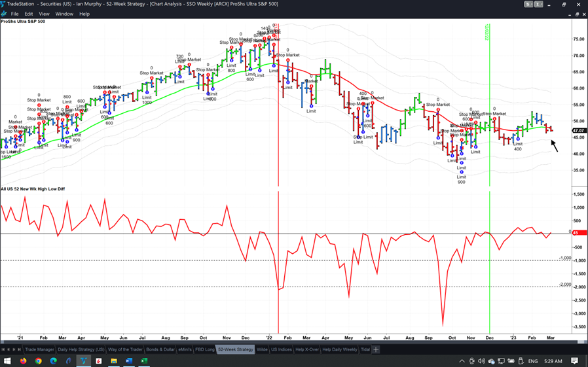Open the red-white app in taskbar
Screen dimensions: 588x367
click(x=99, y=361)
